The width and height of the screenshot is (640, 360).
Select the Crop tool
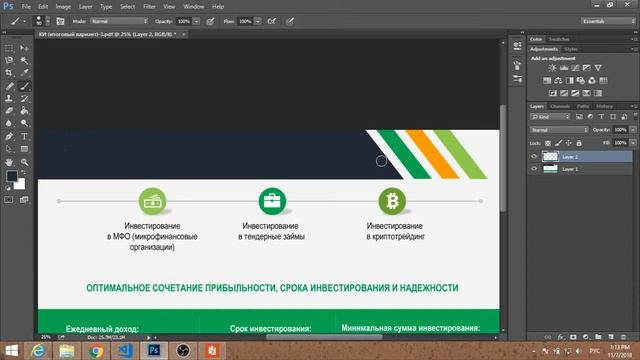(9, 73)
